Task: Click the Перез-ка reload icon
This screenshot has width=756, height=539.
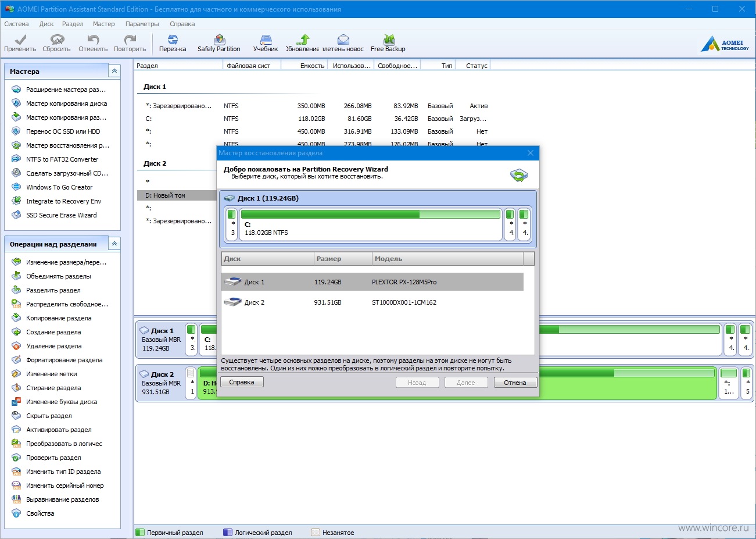Action: [173, 40]
